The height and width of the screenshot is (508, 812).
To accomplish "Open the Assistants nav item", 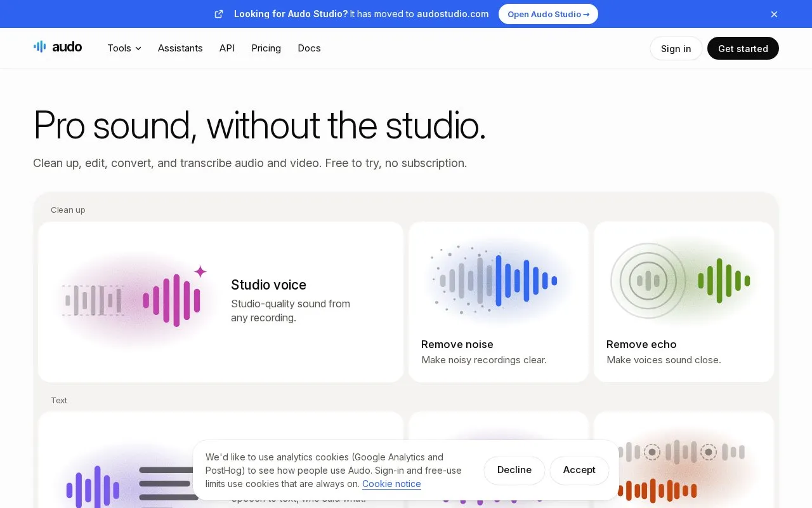I will click(x=180, y=48).
